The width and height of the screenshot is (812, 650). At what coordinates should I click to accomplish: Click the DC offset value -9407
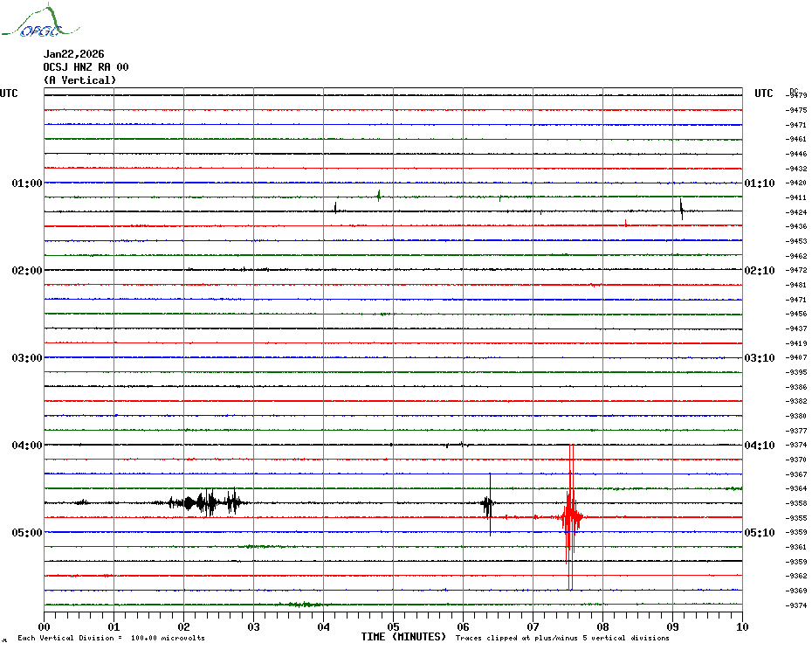(796, 357)
